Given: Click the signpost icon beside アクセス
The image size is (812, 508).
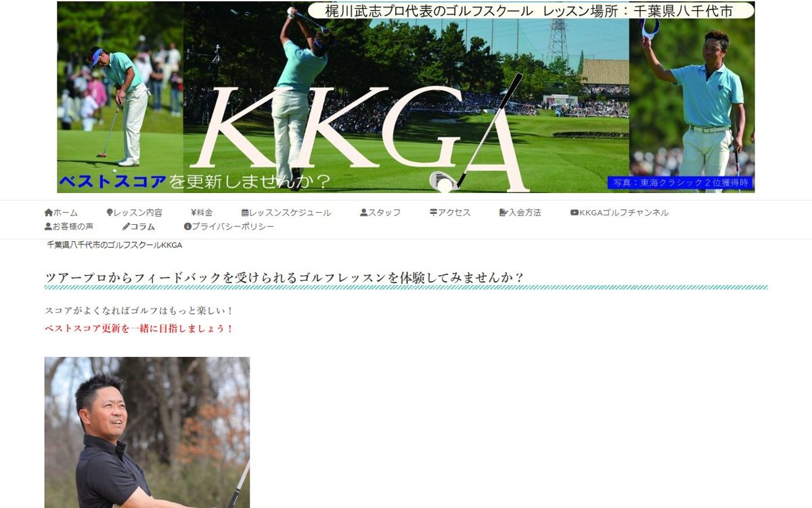Looking at the screenshot, I should (433, 213).
